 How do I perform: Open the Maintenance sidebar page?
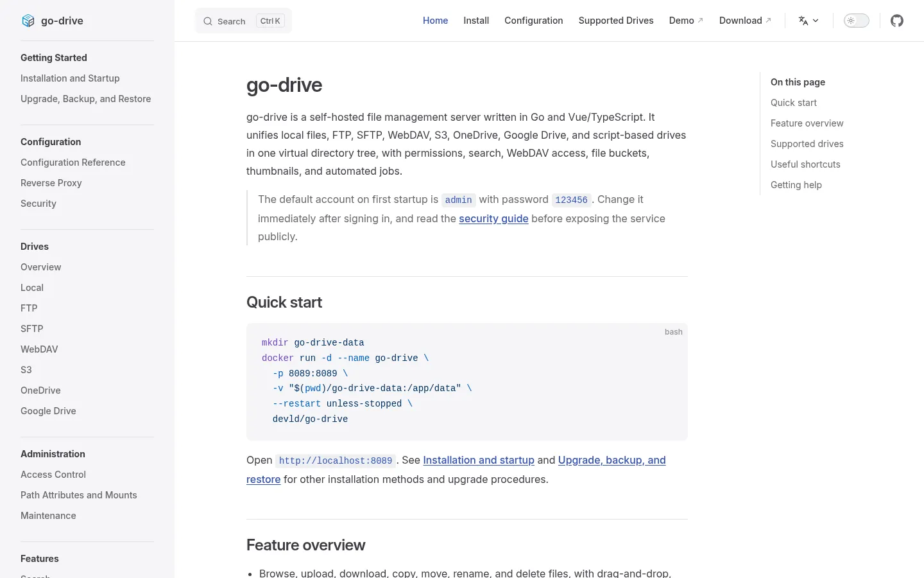pyautogui.click(x=48, y=516)
